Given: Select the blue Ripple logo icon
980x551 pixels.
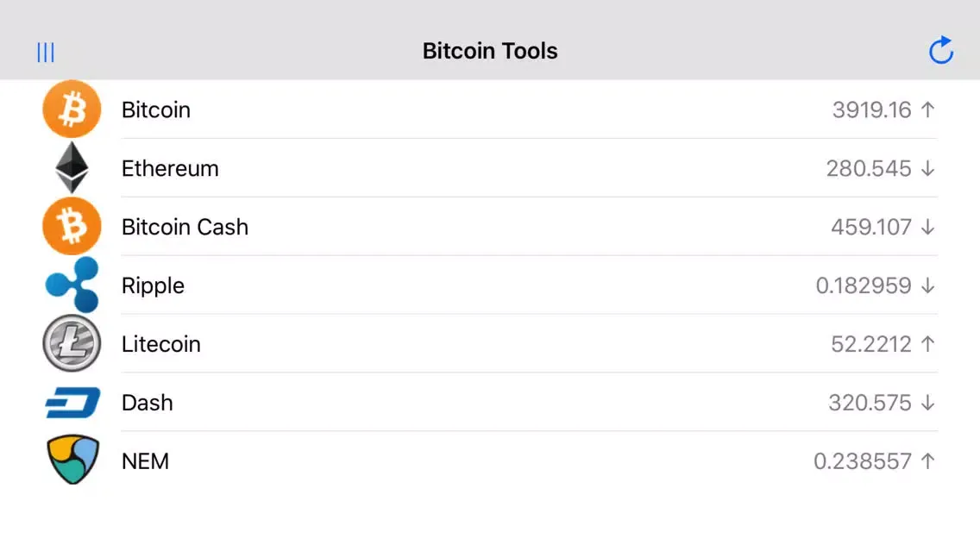Looking at the screenshot, I should [x=72, y=285].
